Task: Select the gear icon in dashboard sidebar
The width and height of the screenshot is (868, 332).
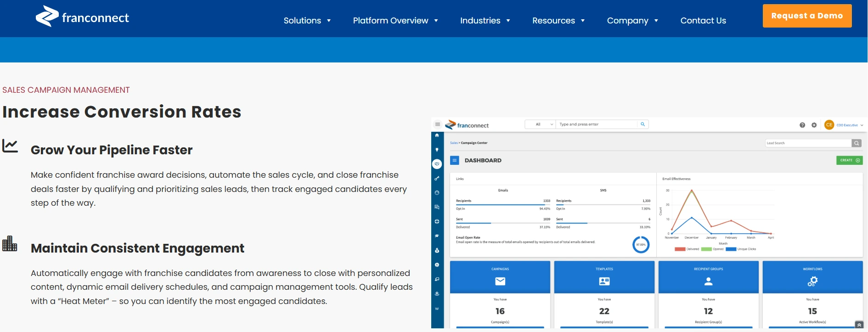Action: [437, 265]
